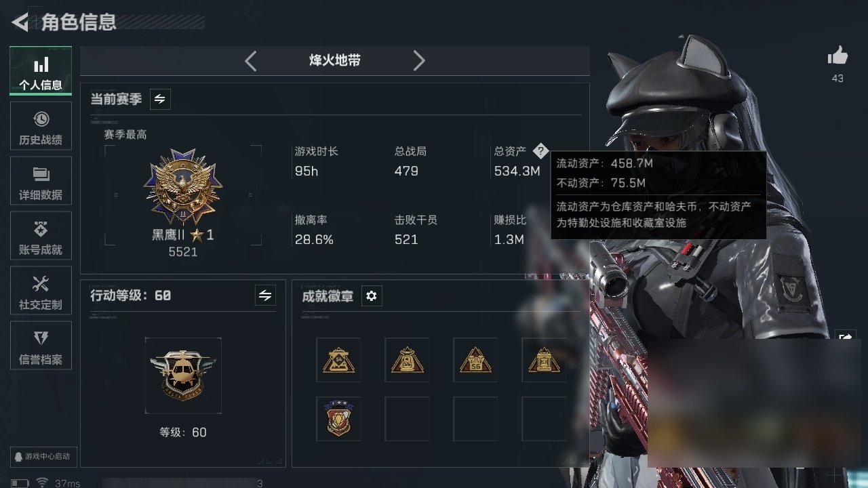
Task: Go back using the top-left arrow
Action: pyautogui.click(x=20, y=22)
